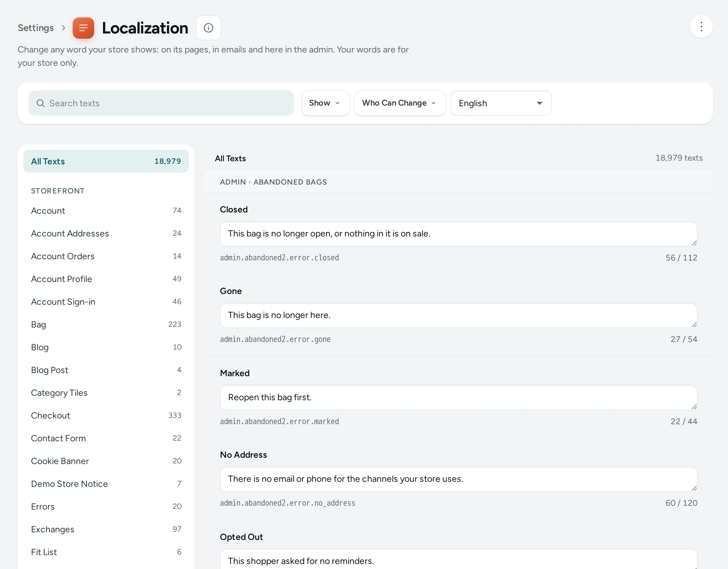The height and width of the screenshot is (569, 728).
Task: Click the resize handle of the Marked field
Action: point(694,407)
